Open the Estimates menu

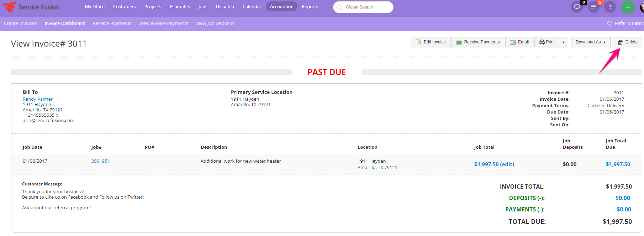pos(180,6)
